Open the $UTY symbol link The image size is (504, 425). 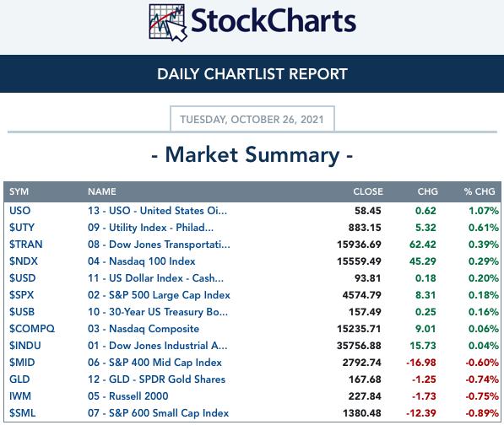coord(22,228)
